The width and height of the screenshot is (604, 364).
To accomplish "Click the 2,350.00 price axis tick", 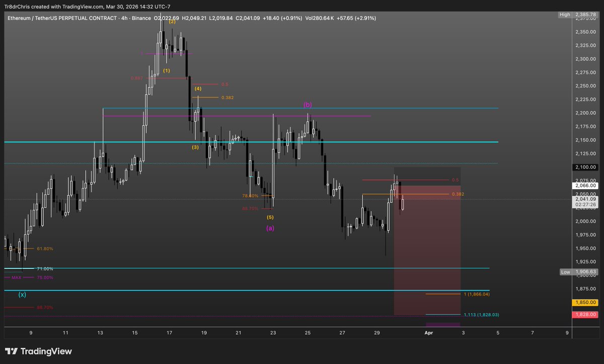I will coord(585,32).
